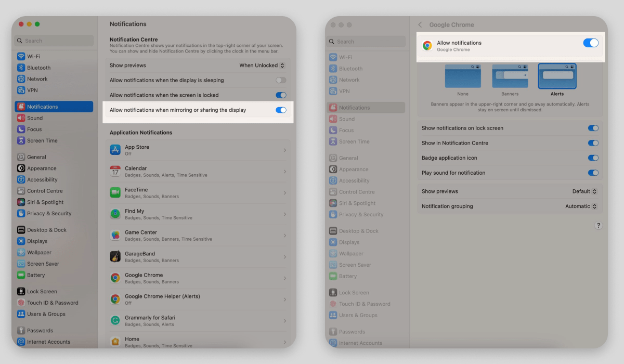Open App Store notification settings icon
624x364 pixels.
[x=115, y=150]
